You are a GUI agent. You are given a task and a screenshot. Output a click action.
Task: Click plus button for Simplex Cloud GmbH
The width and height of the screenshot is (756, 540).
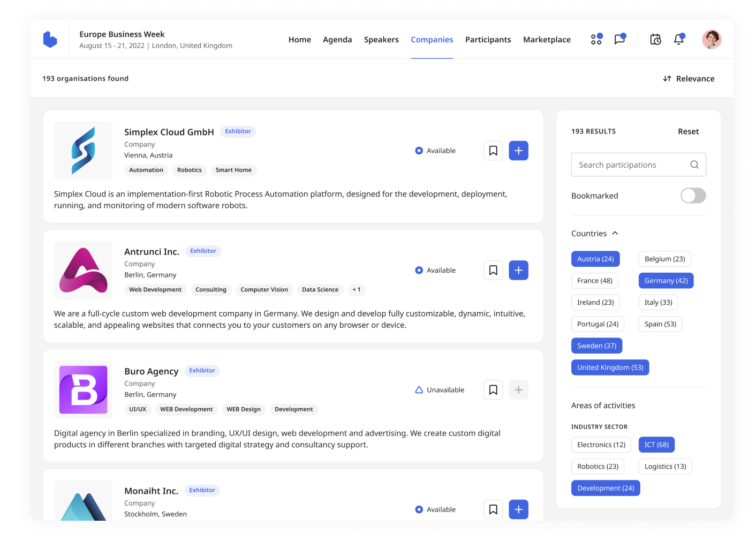518,151
